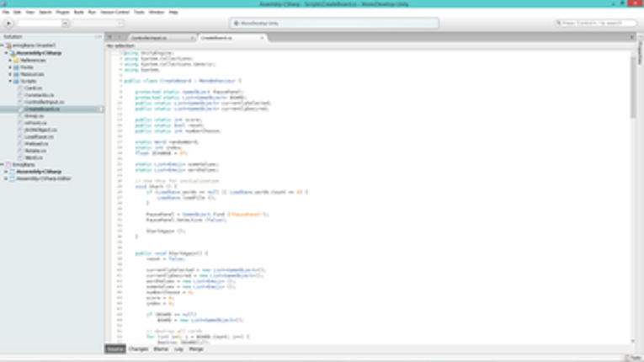Screen dimensions: 644x362
Task: Open the View menu
Action: (x=30, y=13)
